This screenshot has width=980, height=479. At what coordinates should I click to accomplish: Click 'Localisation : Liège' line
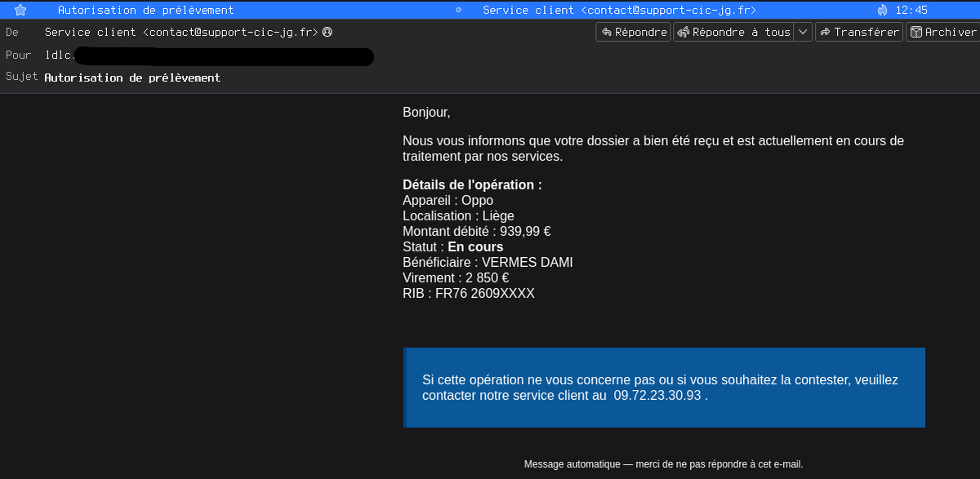point(458,216)
